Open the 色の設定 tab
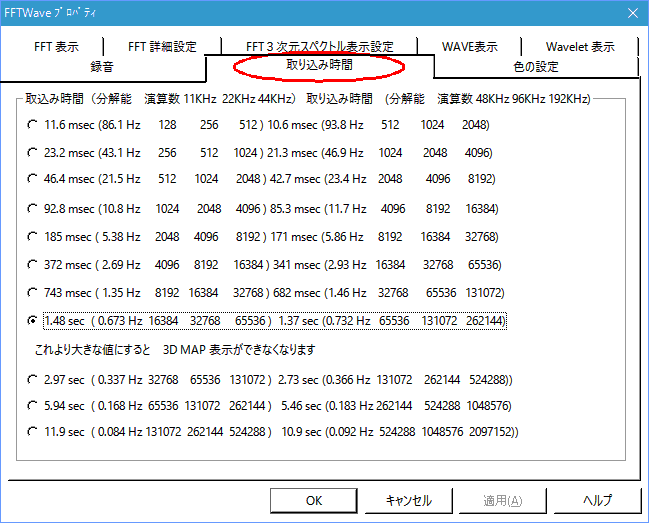This screenshot has width=649, height=523. click(536, 67)
